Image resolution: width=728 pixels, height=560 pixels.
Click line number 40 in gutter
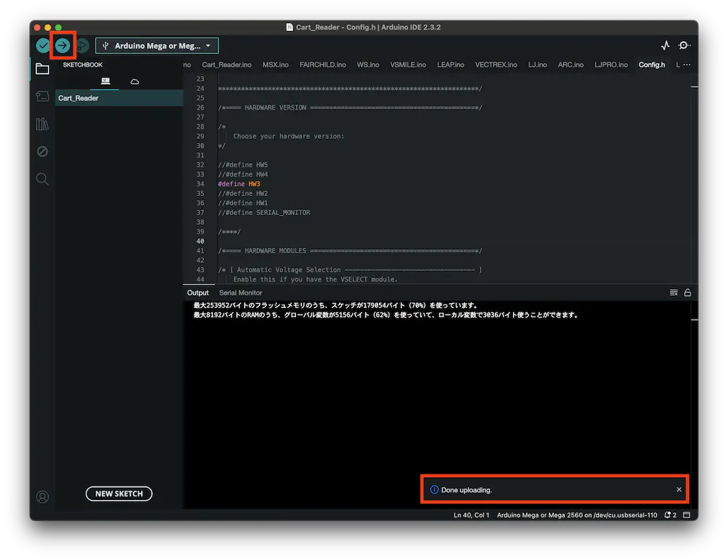point(200,241)
